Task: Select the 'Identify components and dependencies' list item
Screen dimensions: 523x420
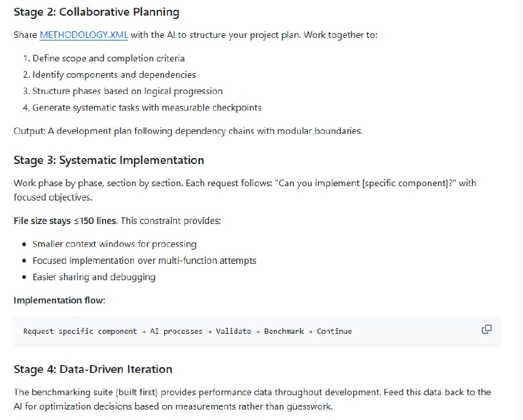Action: [x=114, y=74]
